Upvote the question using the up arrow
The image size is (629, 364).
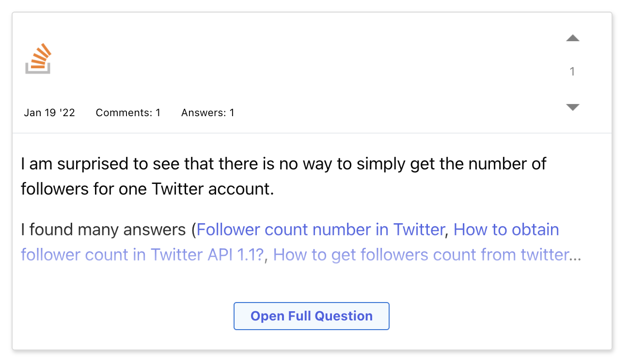[x=572, y=39]
